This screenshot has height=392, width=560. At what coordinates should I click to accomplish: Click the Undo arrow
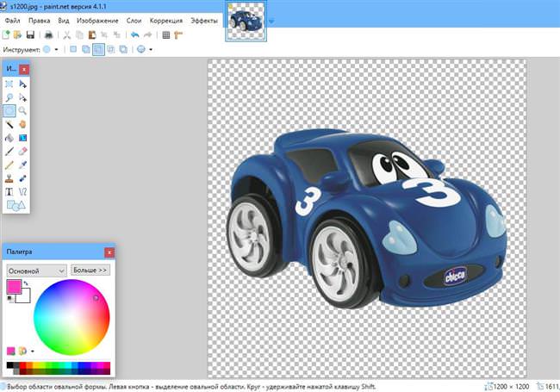(134, 35)
